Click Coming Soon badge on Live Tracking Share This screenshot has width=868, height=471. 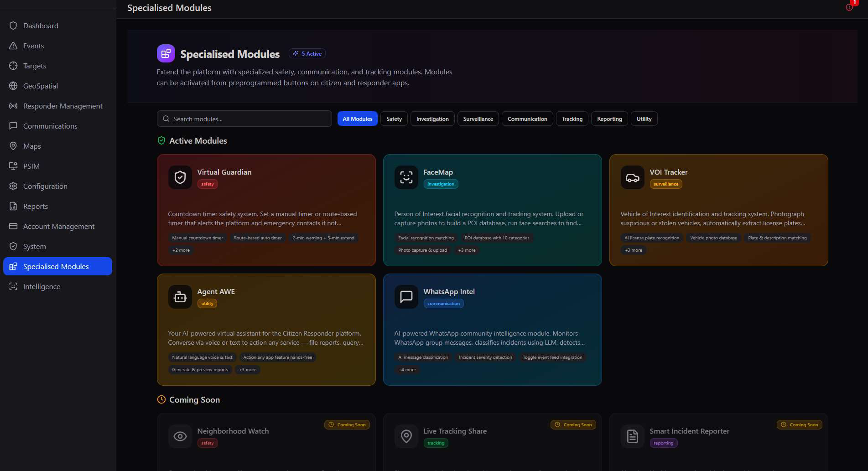pyautogui.click(x=573, y=424)
